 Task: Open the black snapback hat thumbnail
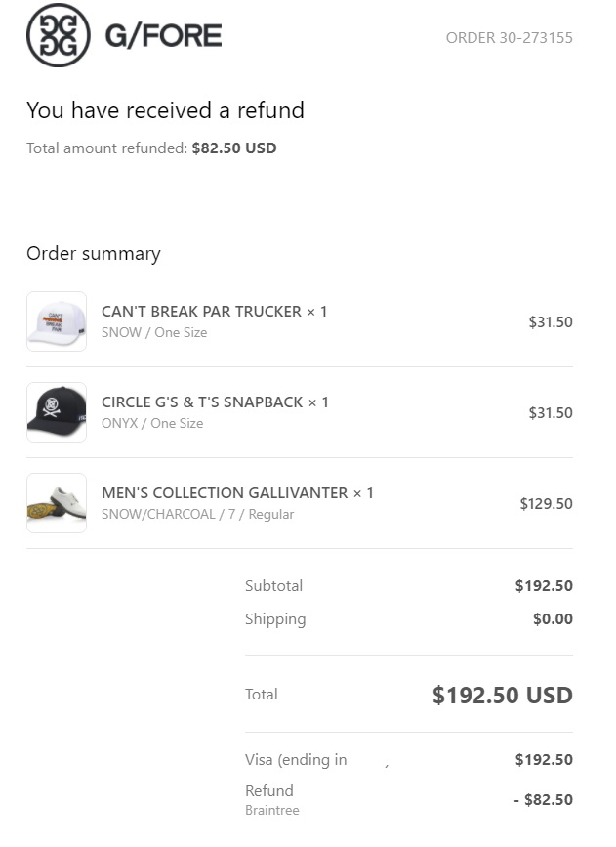pyautogui.click(x=57, y=412)
